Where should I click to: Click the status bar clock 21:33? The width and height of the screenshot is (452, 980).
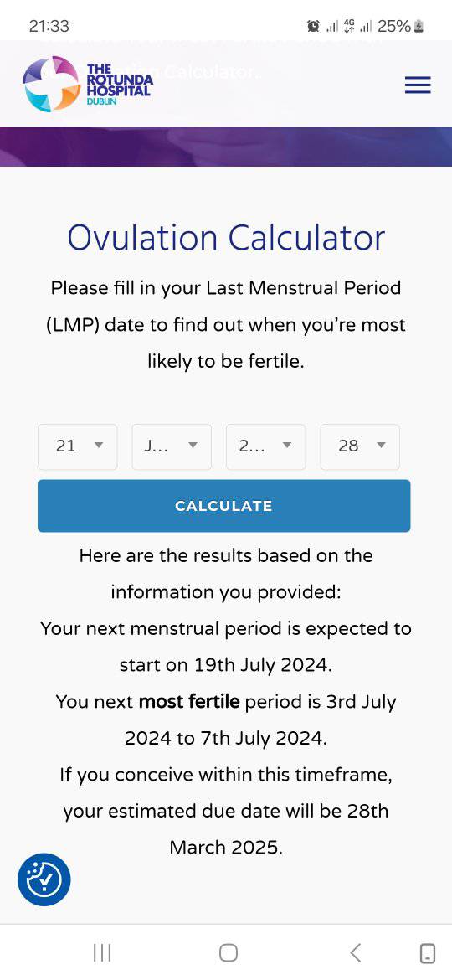point(49,26)
